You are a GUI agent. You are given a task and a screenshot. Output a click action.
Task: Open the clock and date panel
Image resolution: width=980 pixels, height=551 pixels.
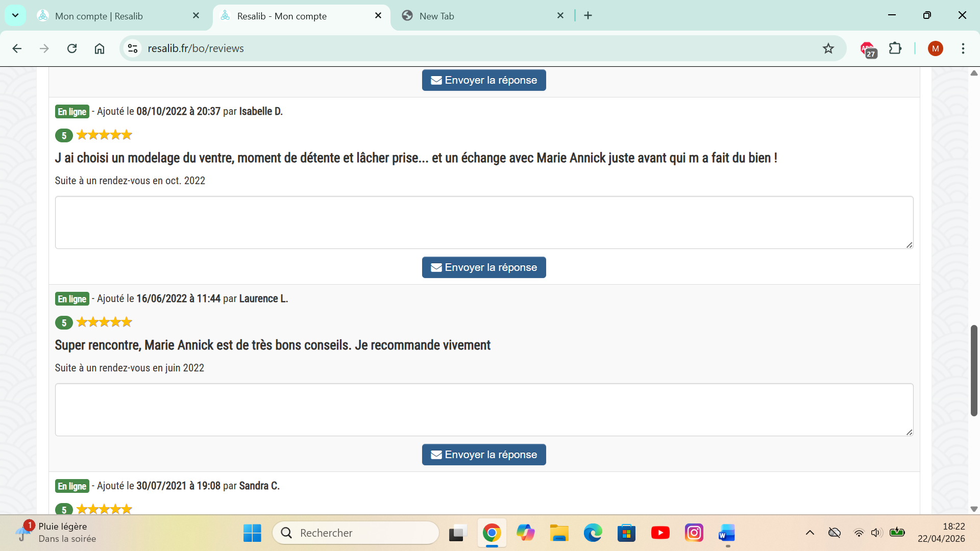tap(941, 533)
